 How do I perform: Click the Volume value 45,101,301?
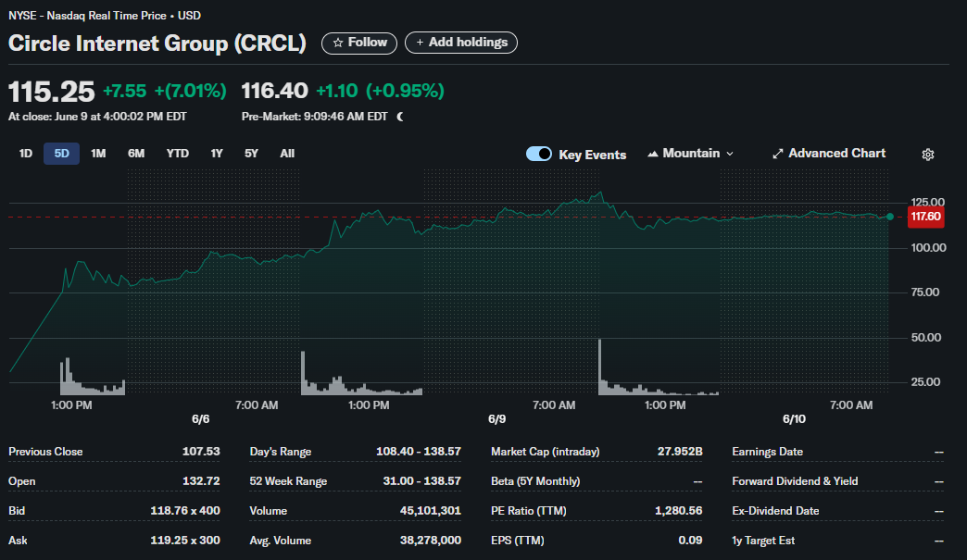(431, 511)
